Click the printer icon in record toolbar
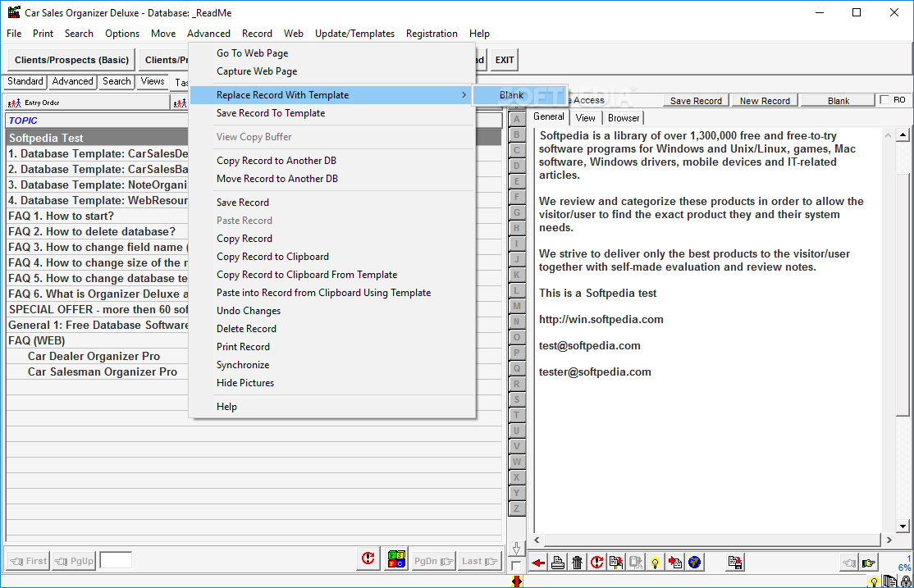The width and height of the screenshot is (914, 588). 558,563
